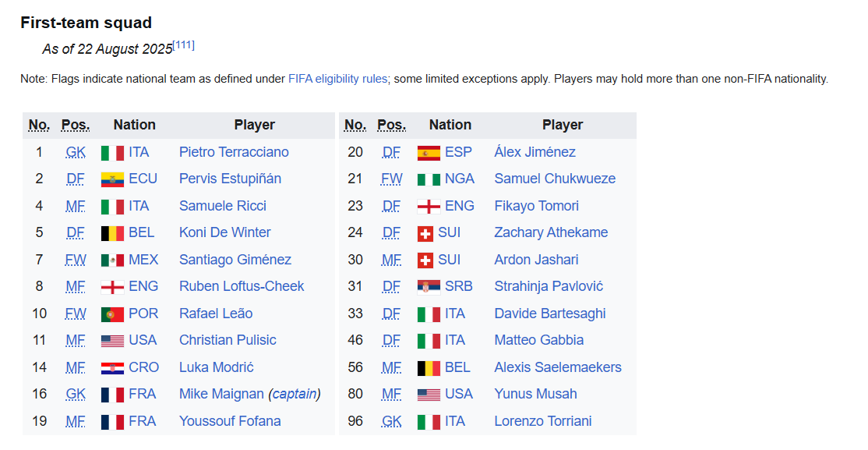This screenshot has width=868, height=450.
Task: Click the Pos. header abbreviation in left table
Action: click(76, 125)
